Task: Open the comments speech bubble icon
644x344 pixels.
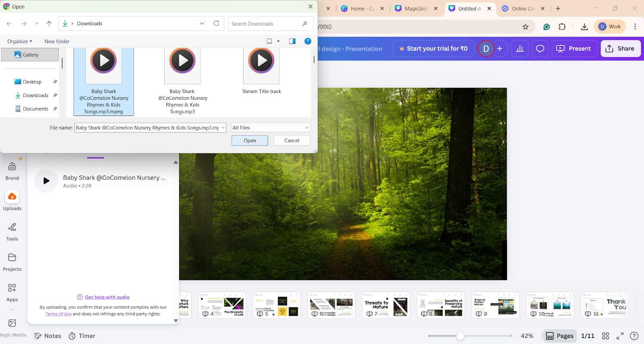Action: click(x=540, y=49)
